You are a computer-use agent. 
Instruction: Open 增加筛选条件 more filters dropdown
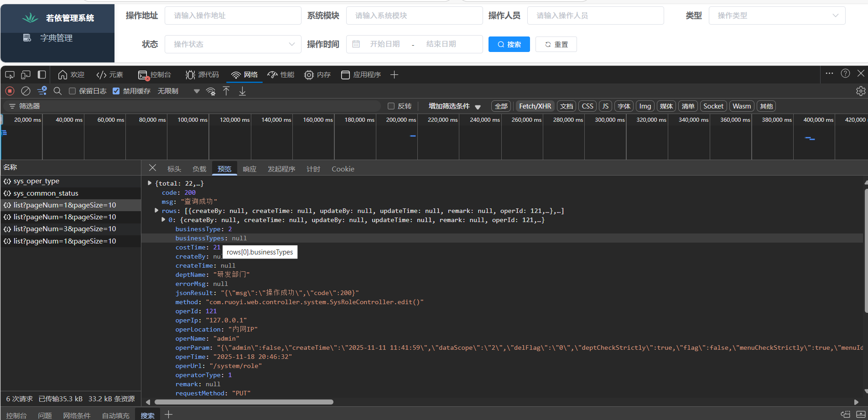(x=454, y=106)
